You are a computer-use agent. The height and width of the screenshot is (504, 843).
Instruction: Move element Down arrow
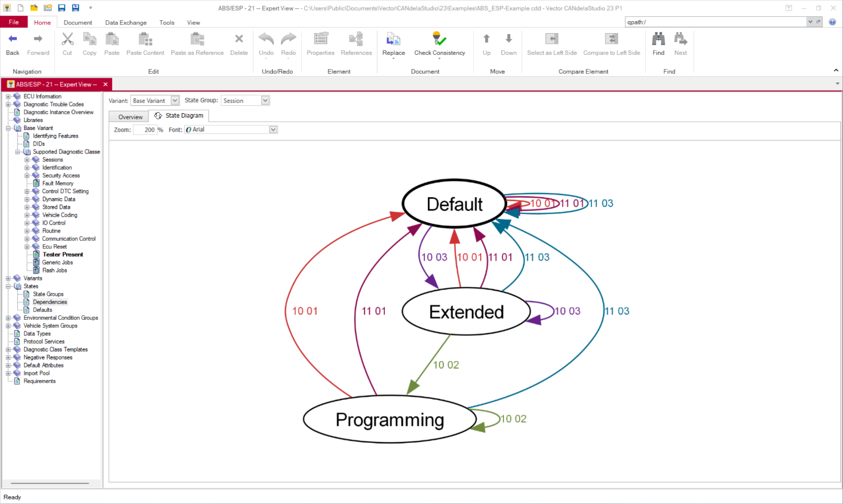(x=509, y=38)
